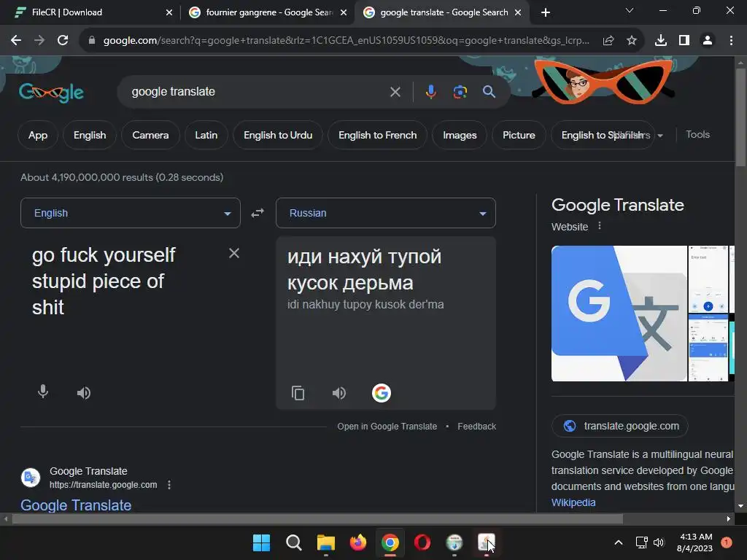Launch Firefox from taskbar
This screenshot has width=747, height=560.
point(357,542)
